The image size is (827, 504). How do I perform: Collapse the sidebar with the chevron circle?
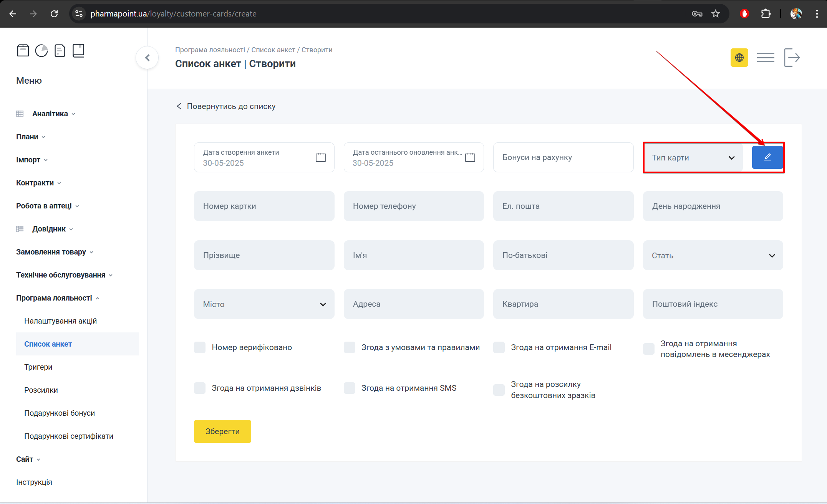[147, 58]
